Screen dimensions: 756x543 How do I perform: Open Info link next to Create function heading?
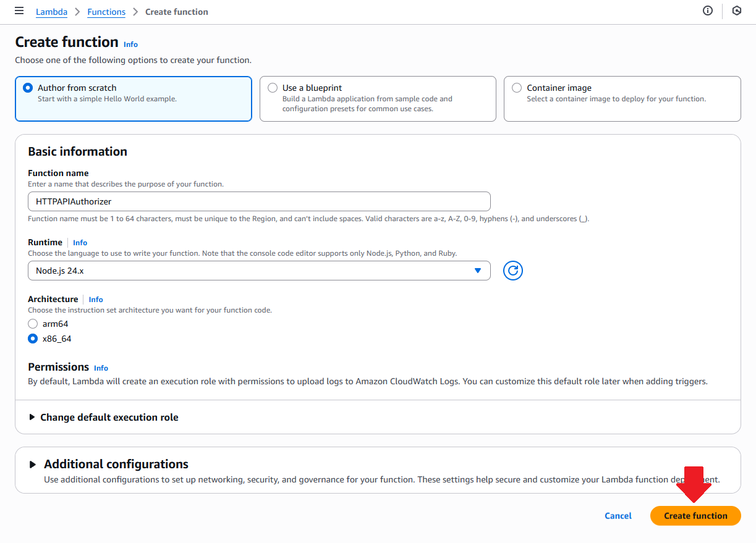coord(131,44)
